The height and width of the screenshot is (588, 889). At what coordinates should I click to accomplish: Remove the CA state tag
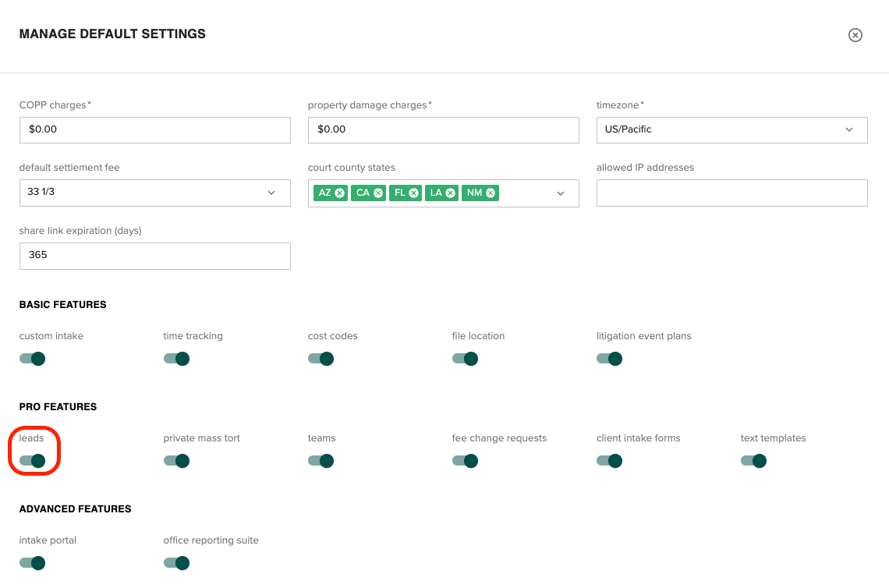[377, 193]
